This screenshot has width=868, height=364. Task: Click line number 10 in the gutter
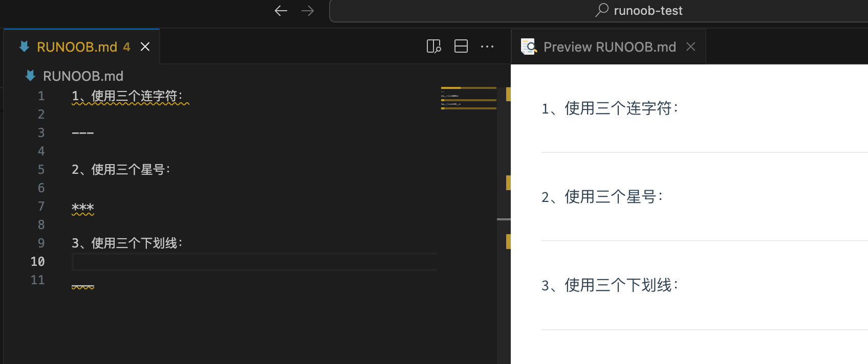tap(38, 262)
